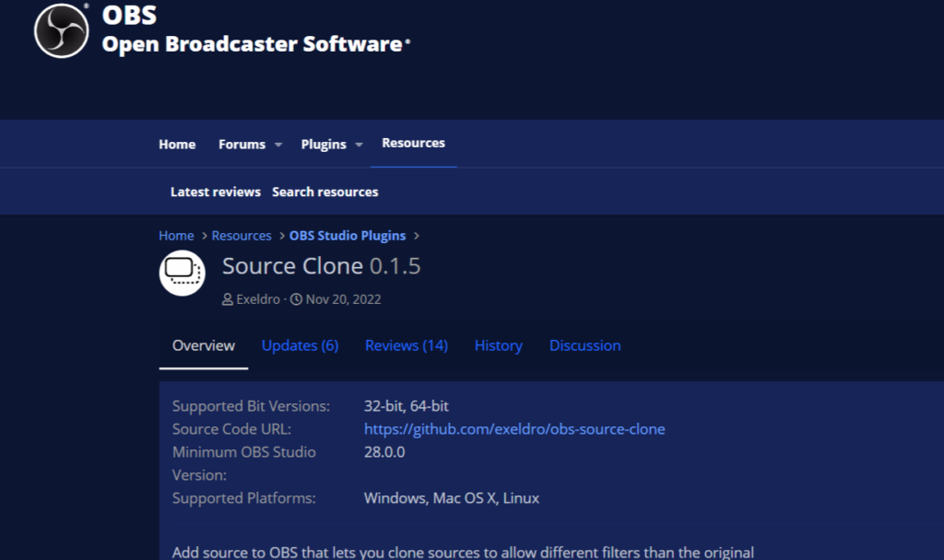Click the Resources breadcrumb link

[x=242, y=236]
